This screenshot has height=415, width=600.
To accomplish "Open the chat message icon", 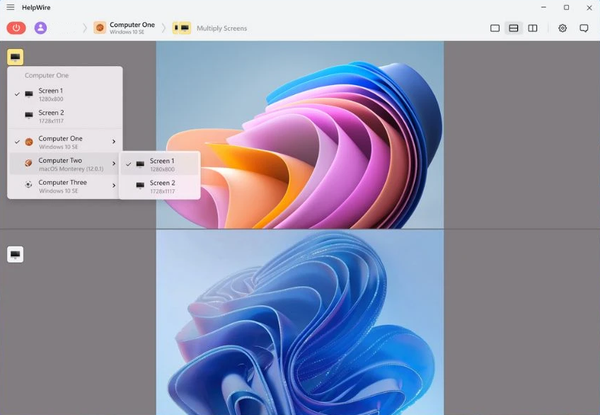I will [x=584, y=28].
